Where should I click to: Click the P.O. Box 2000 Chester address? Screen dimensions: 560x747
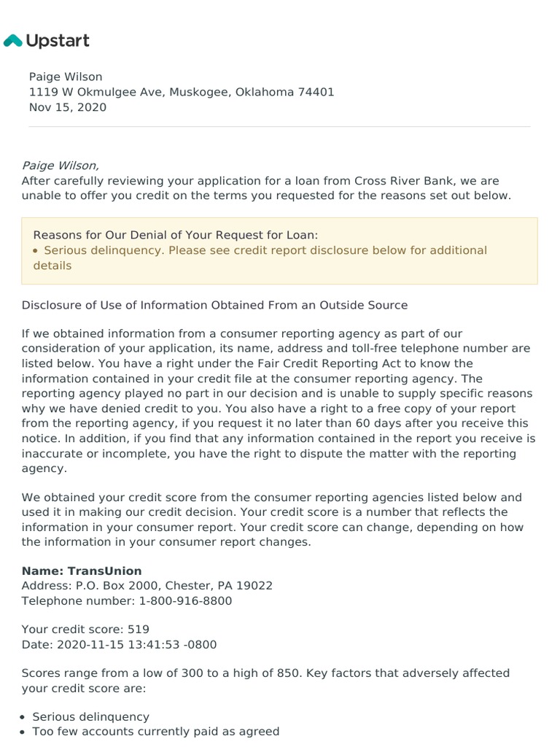(147, 585)
